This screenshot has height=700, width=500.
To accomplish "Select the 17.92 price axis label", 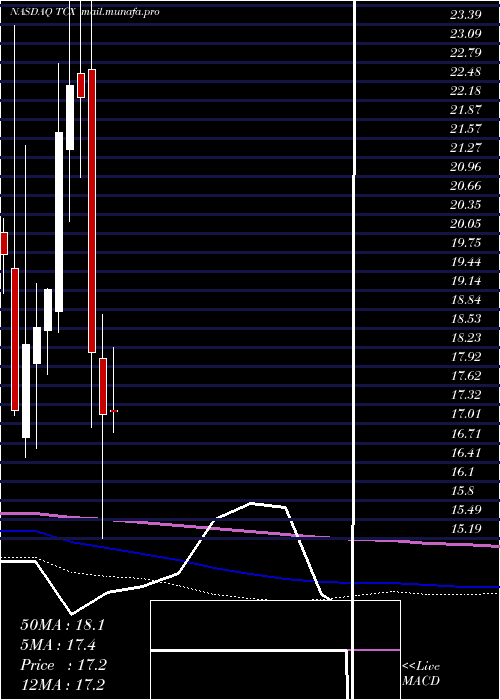I will (466, 357).
